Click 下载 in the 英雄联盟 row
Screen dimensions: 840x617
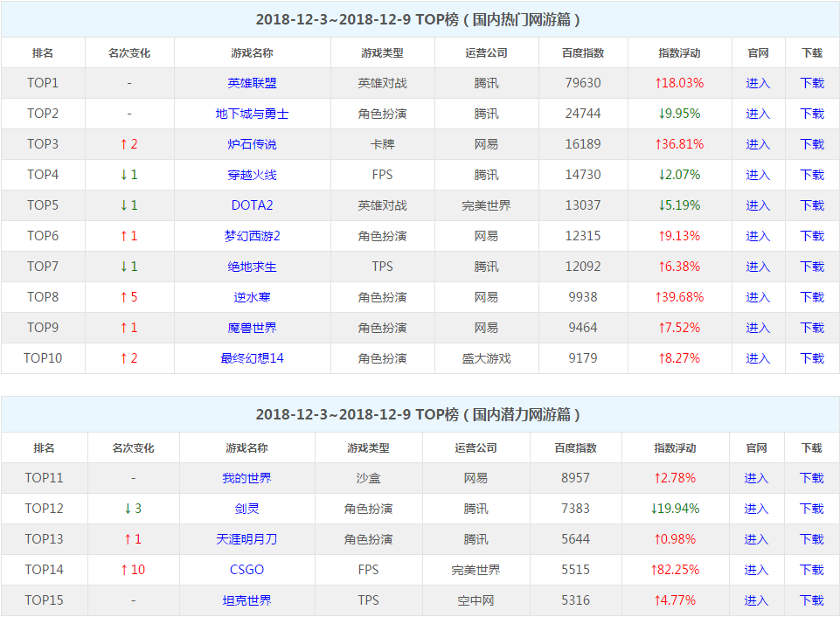coord(812,83)
